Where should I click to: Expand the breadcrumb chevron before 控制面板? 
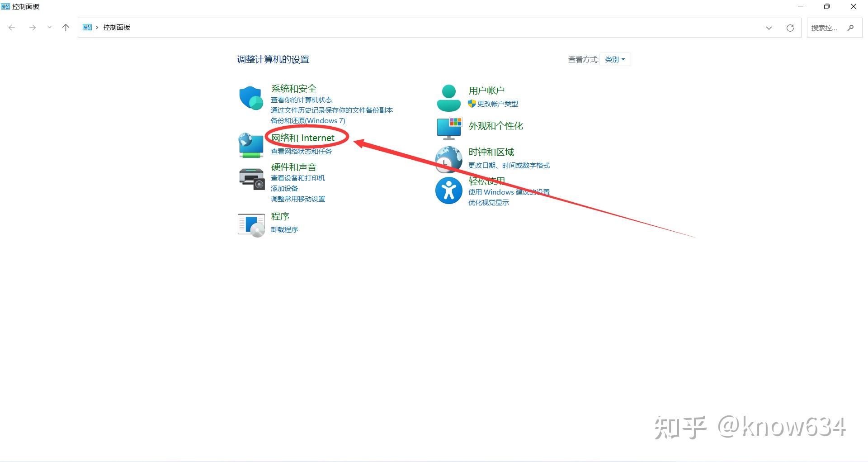[x=97, y=28]
